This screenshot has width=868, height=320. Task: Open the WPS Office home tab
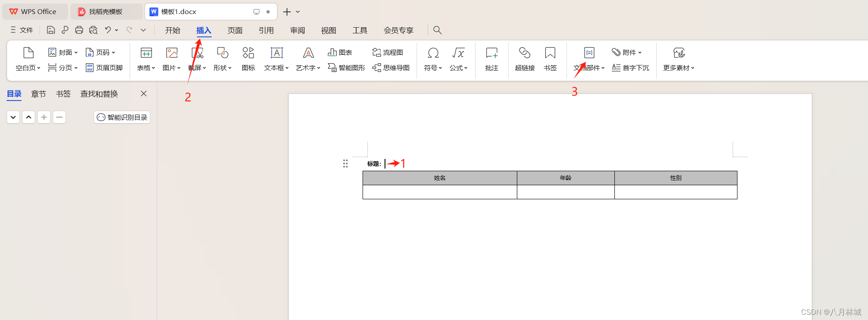(35, 12)
